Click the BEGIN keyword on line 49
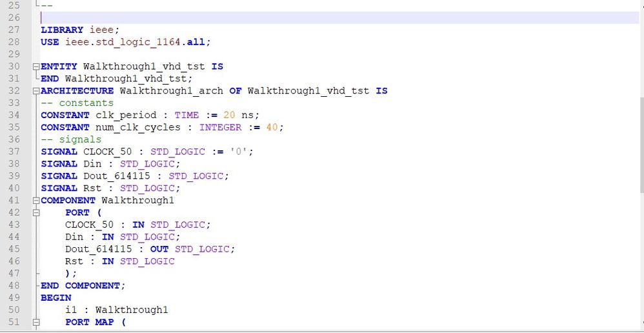The image size is (644, 333). tap(56, 298)
